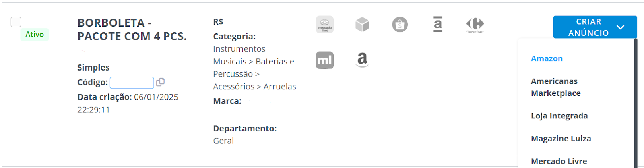The image size is (644, 168).
Task: Select the Magazine Luiza menu option
Action: pos(561,139)
